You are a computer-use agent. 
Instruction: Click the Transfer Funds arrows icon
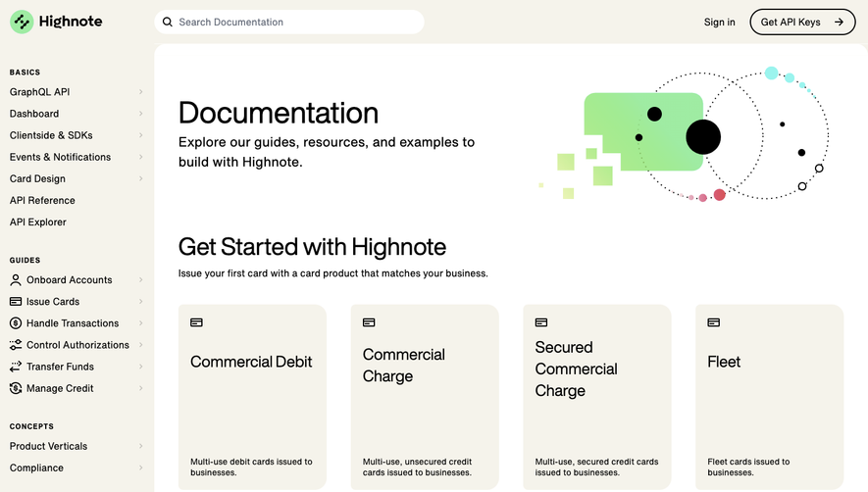[16, 367]
